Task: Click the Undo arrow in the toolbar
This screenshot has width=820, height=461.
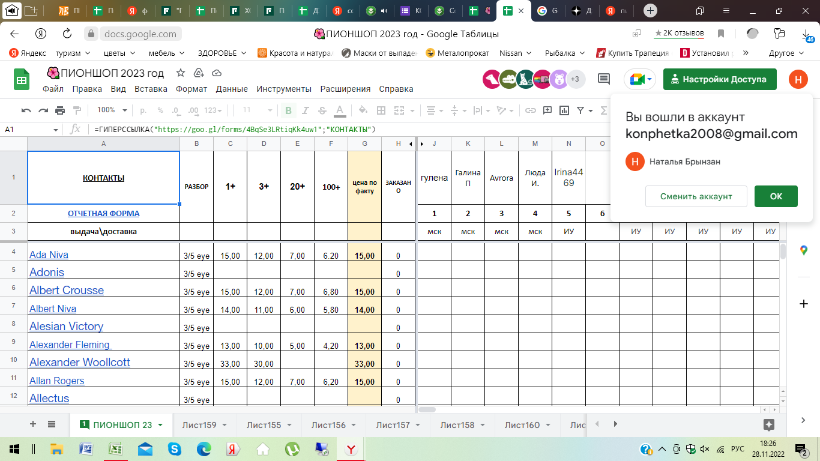Action: click(27, 110)
